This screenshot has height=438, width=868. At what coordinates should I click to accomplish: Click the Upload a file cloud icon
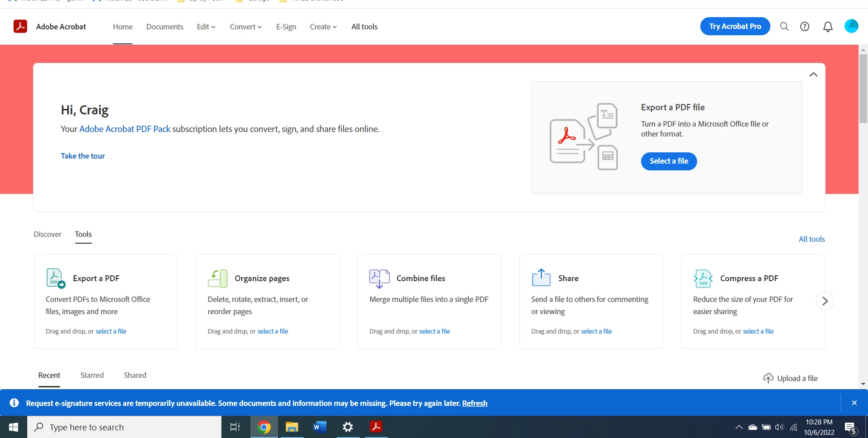768,378
